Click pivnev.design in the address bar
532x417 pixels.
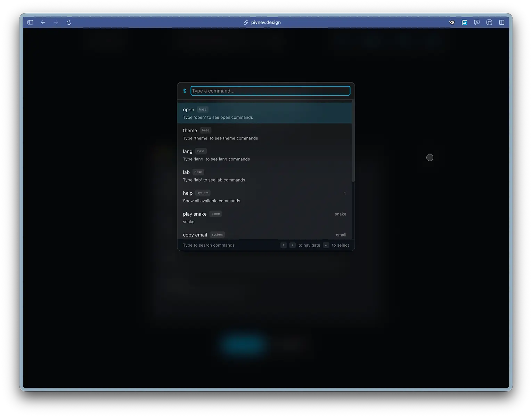[x=266, y=22]
